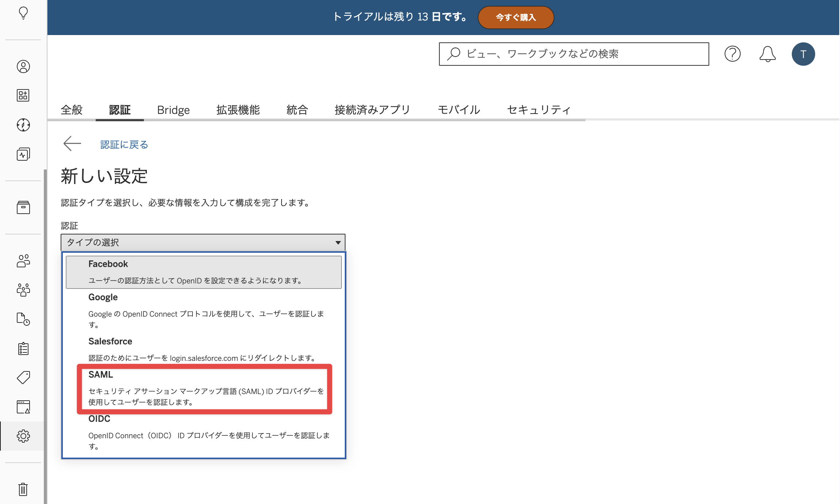Switch to the Bridge tab
This screenshot has width=840, height=504.
173,110
